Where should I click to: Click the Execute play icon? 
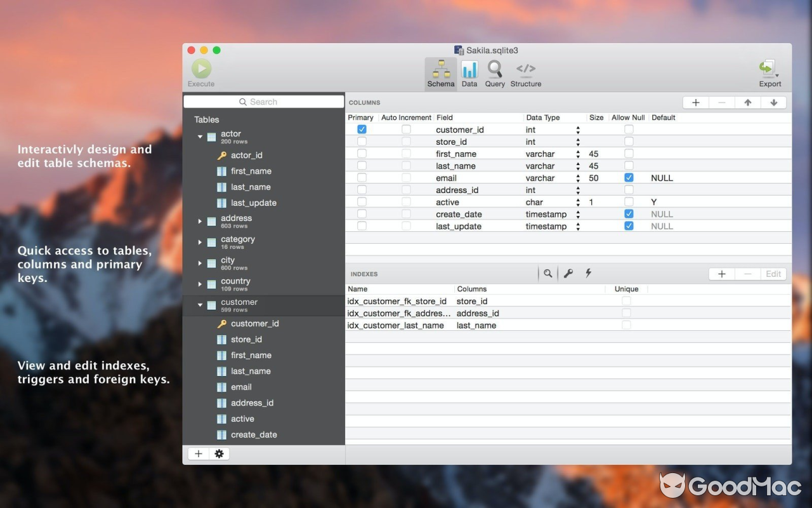pos(201,66)
